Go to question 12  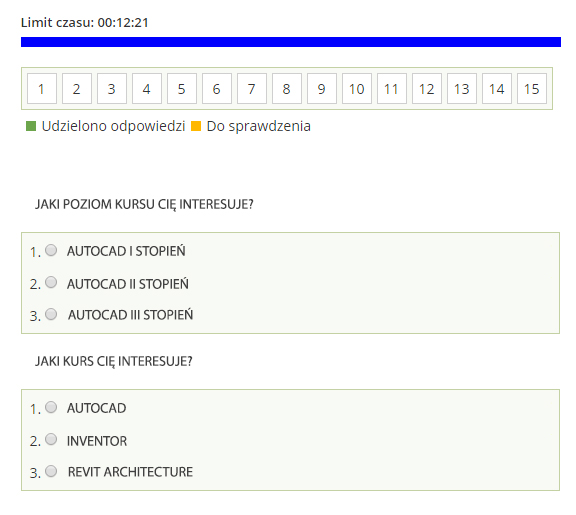point(427,89)
